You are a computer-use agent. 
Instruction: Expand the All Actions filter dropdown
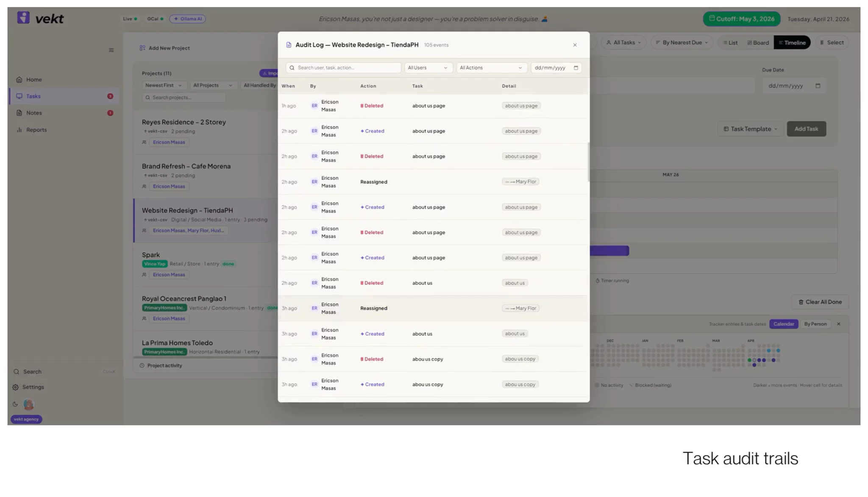(491, 68)
